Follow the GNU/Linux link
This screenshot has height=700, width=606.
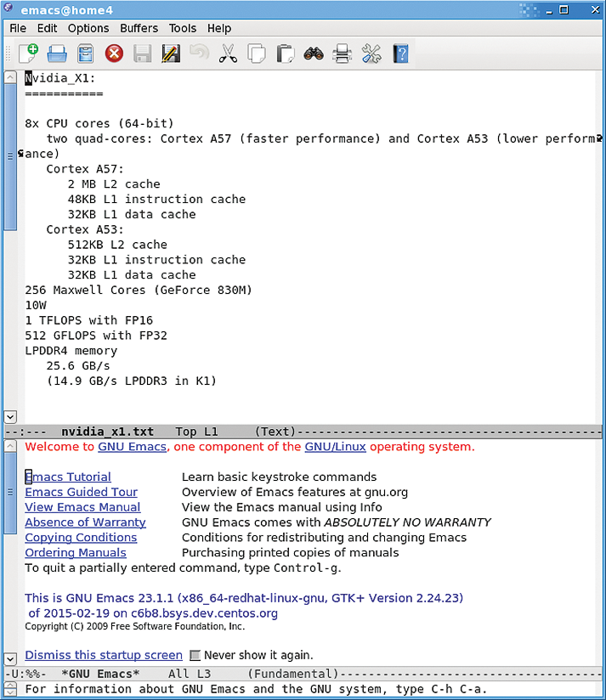[x=336, y=447]
